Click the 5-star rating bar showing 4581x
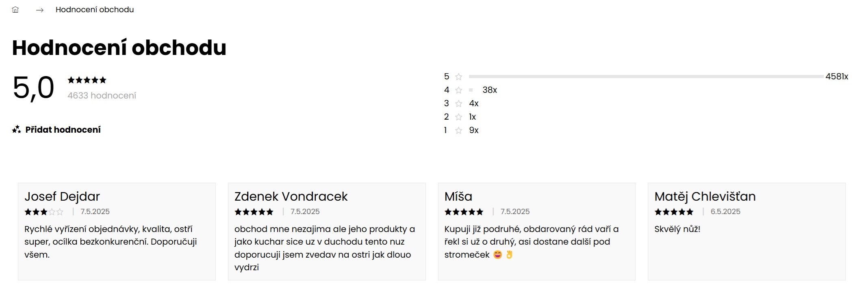The height and width of the screenshot is (291, 868). 646,77
